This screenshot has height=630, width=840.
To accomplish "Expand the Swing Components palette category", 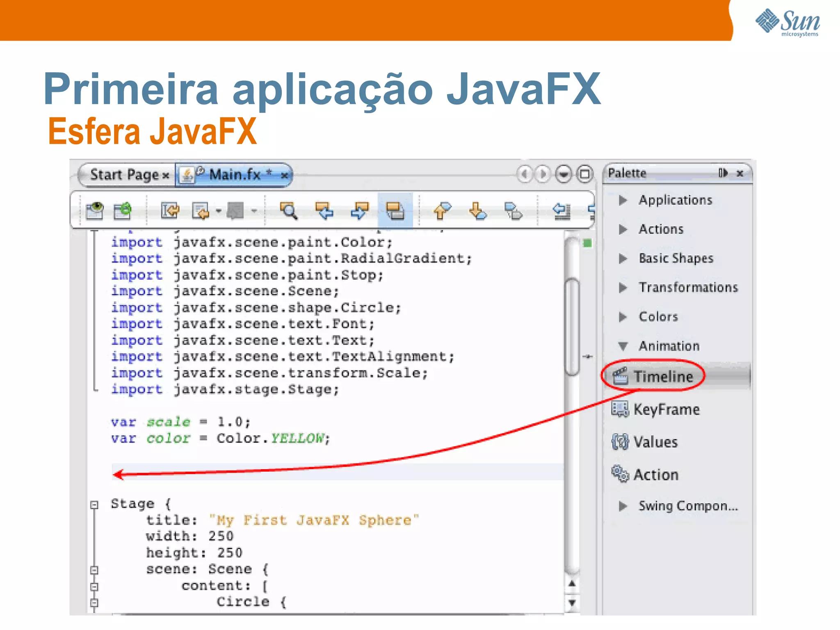I will click(623, 506).
